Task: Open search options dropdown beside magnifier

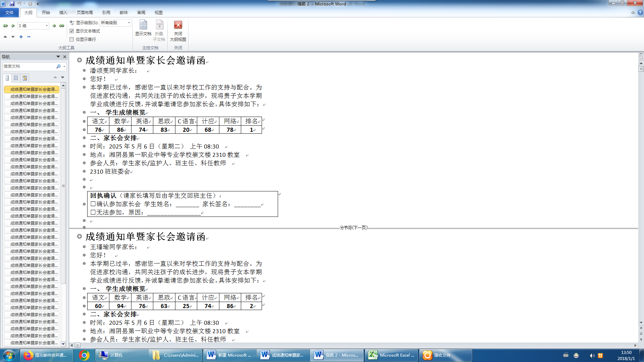Action: (x=64, y=66)
